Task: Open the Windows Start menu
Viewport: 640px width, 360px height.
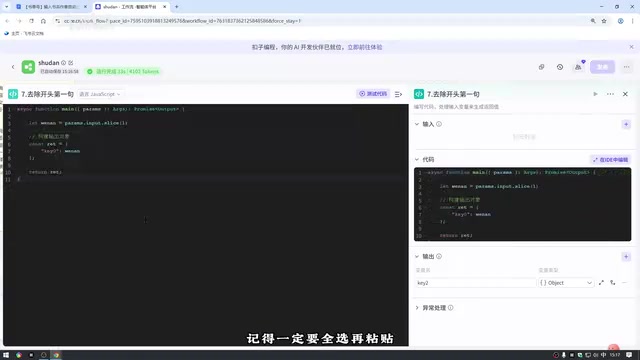Action: [6, 355]
